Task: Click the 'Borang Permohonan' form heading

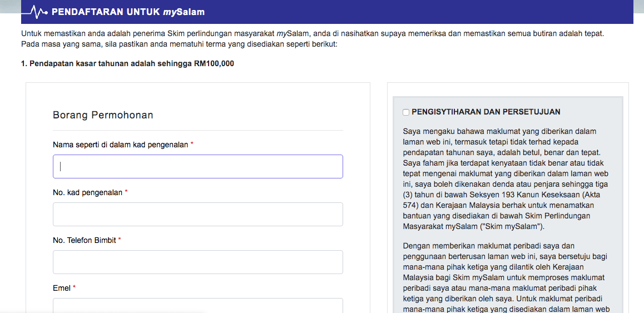Action: [103, 116]
